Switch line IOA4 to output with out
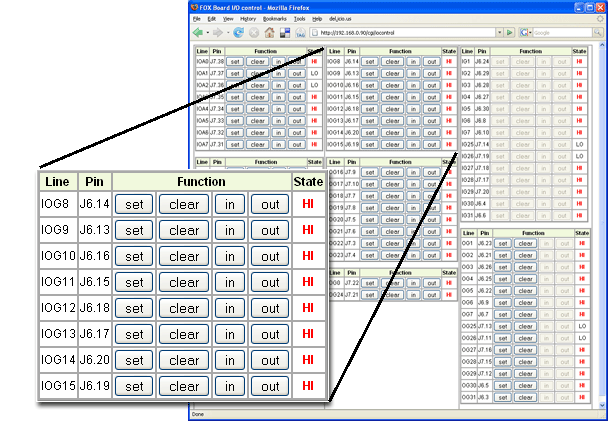Image resolution: width=608 pixels, height=430 pixels. (297, 109)
